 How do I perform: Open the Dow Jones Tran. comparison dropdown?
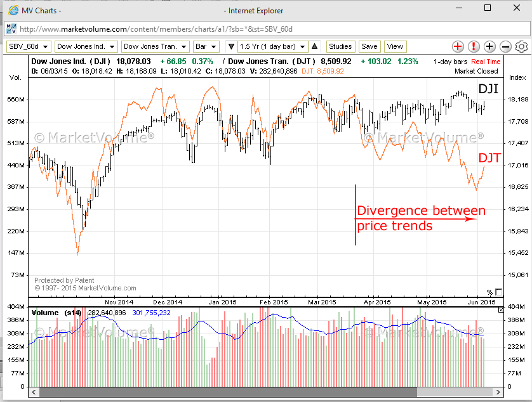coord(155,46)
